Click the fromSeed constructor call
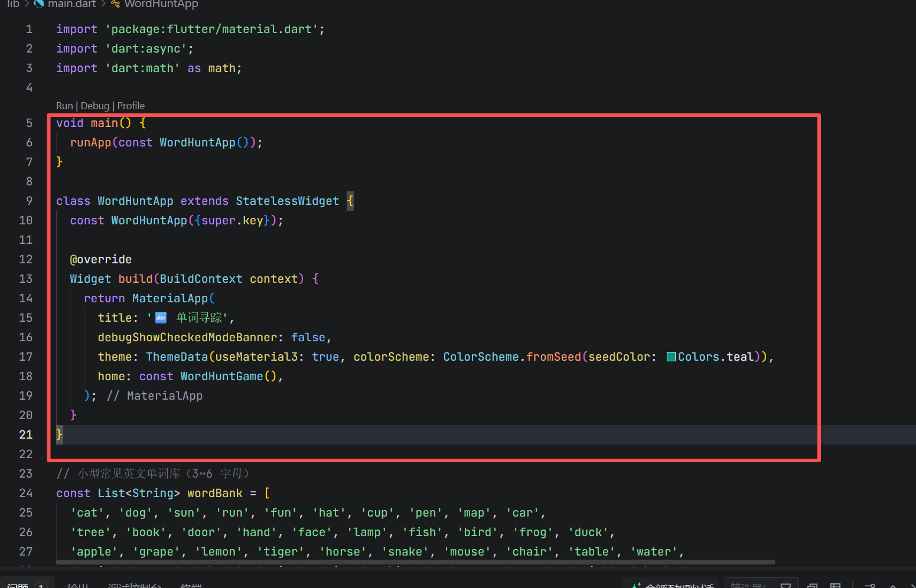Image resolution: width=916 pixels, height=588 pixels. 553,357
